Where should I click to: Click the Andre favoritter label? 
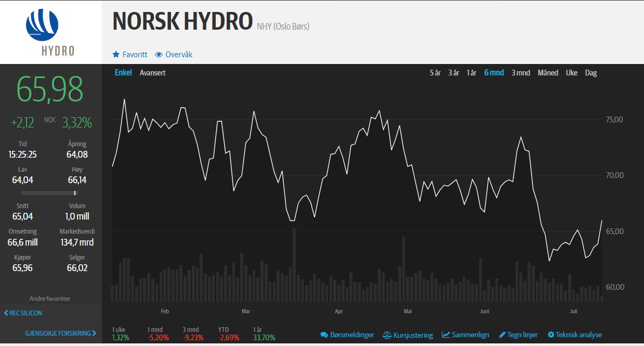[50, 299]
